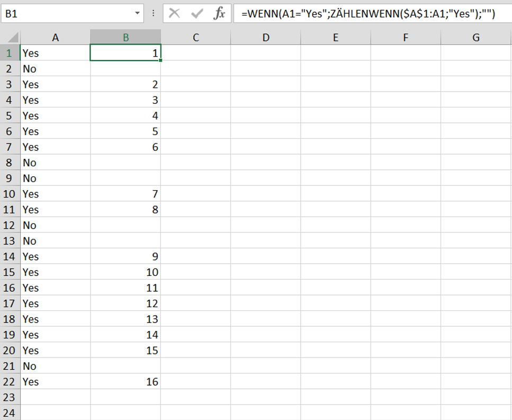The height and width of the screenshot is (420, 512).
Task: Click cell B11 with value 8
Action: (x=125, y=209)
